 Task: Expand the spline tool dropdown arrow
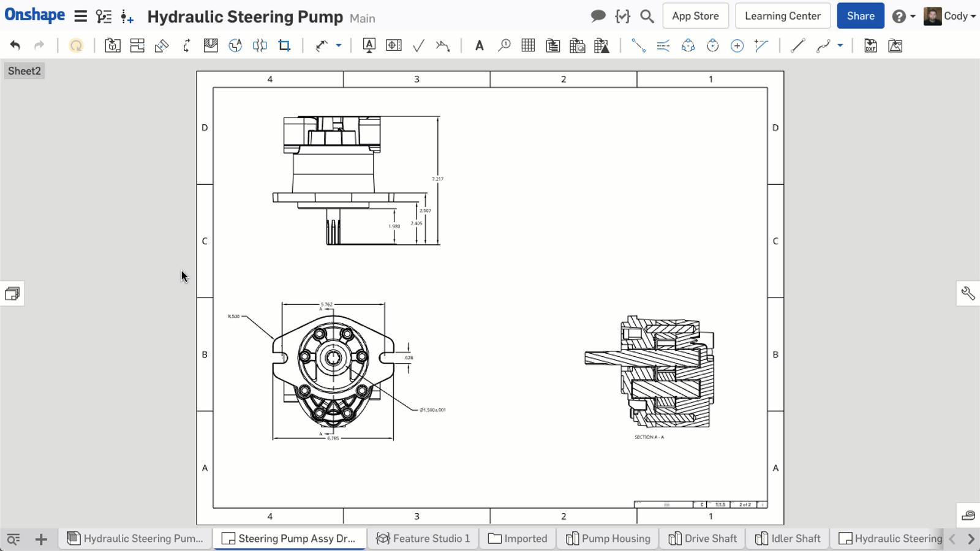[840, 45]
